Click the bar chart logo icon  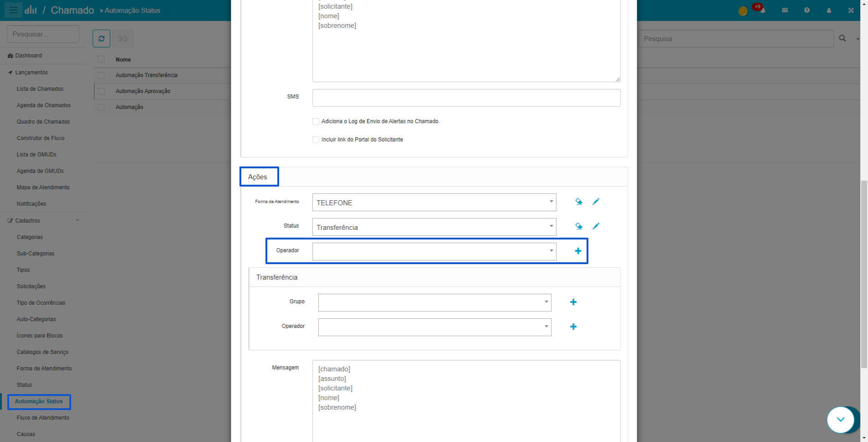coord(31,10)
